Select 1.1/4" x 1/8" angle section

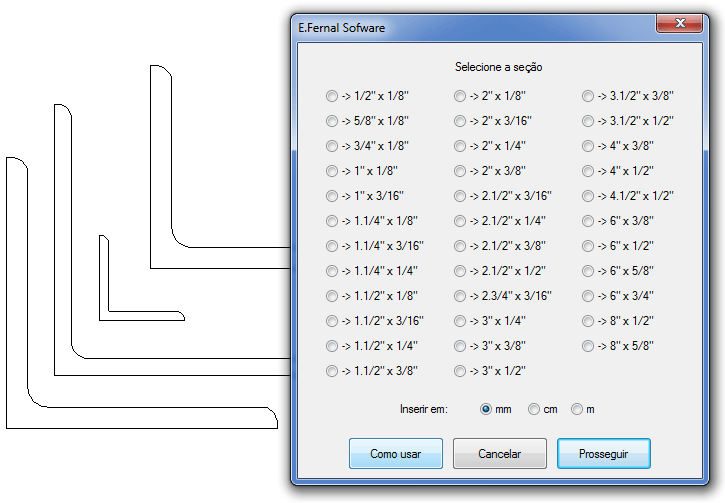tap(332, 221)
